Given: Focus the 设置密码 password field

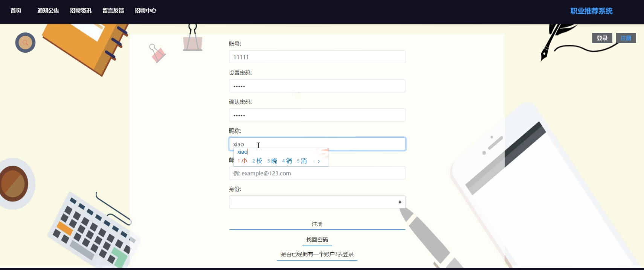Looking at the screenshot, I should (x=317, y=86).
